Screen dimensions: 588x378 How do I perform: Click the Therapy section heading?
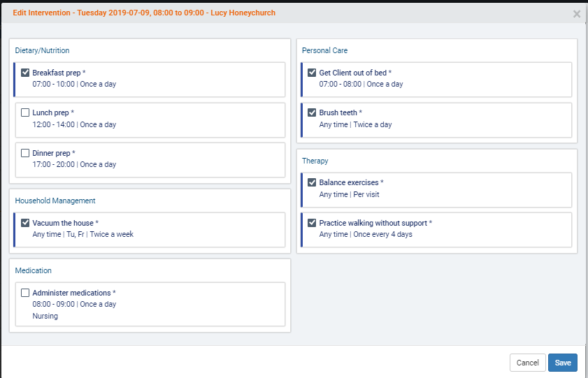[x=315, y=161]
